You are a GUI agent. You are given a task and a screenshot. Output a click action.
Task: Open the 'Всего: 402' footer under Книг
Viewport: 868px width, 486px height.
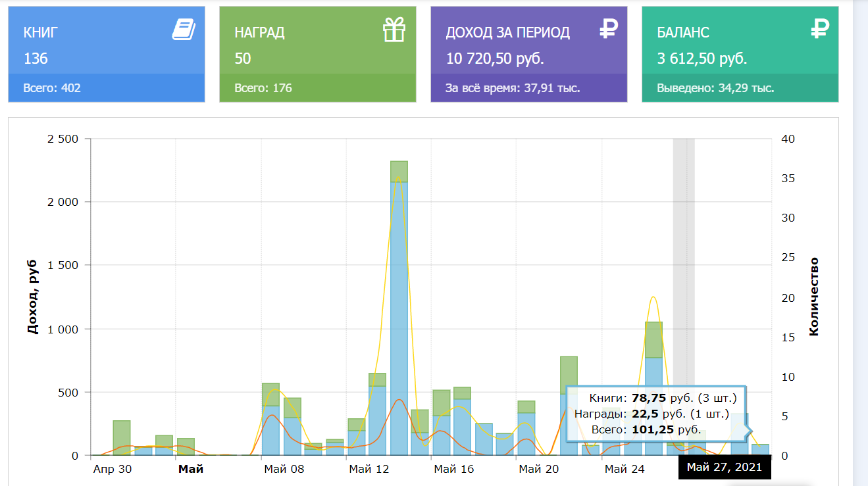[52, 88]
